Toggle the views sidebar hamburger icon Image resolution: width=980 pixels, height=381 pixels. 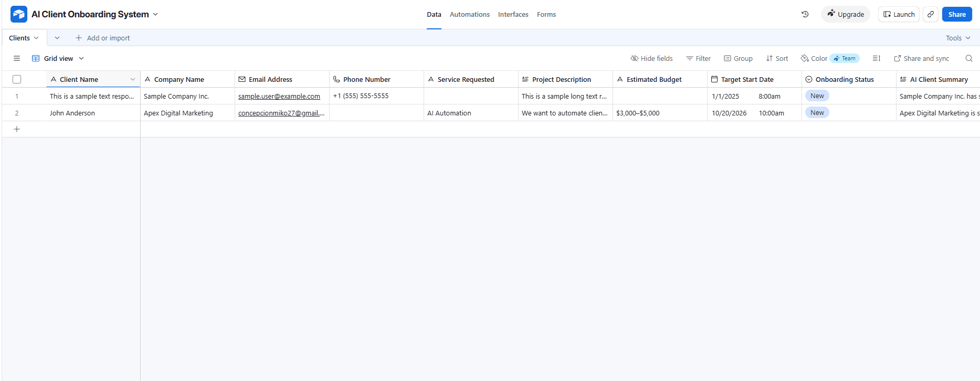click(17, 58)
